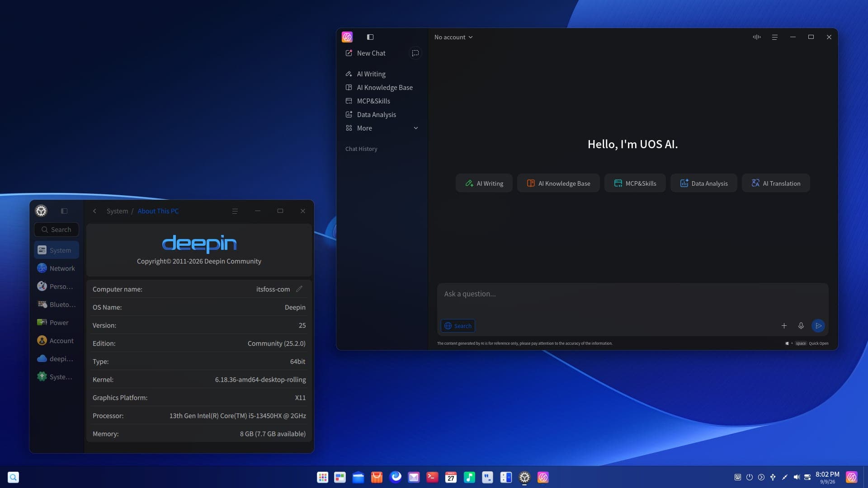
Task: Open the app launcher grid in the dock
Action: click(x=322, y=477)
